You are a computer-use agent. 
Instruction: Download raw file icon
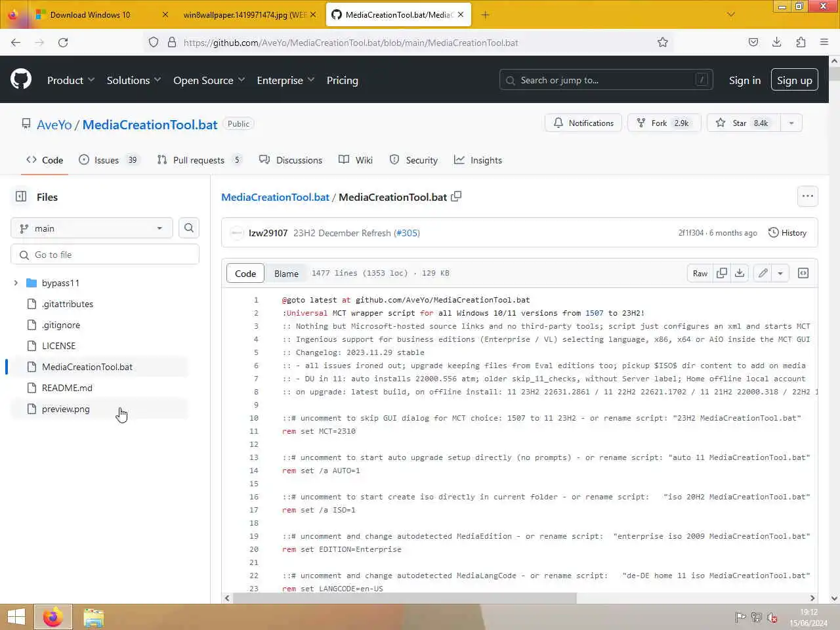(740, 273)
